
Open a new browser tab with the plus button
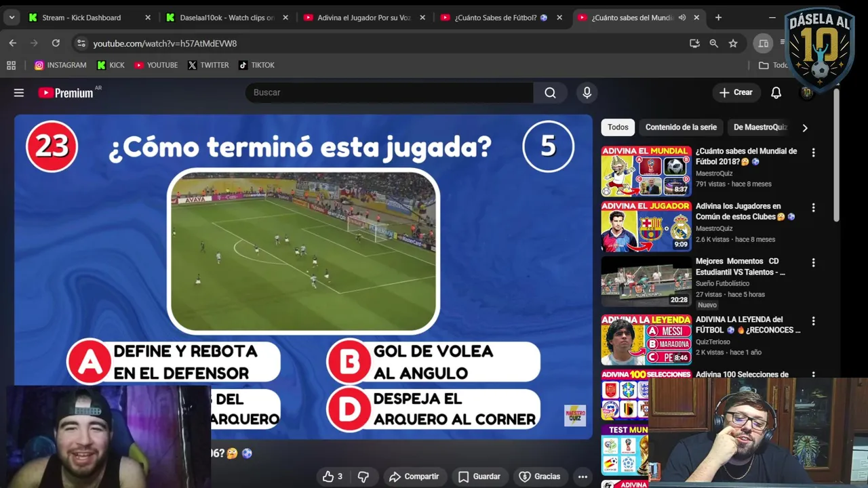pos(718,18)
